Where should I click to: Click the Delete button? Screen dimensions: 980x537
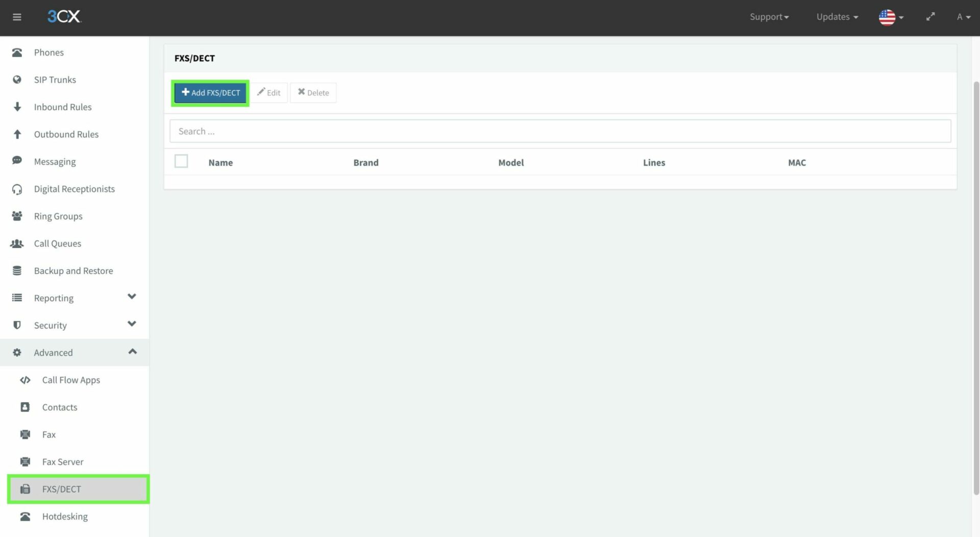(x=313, y=93)
